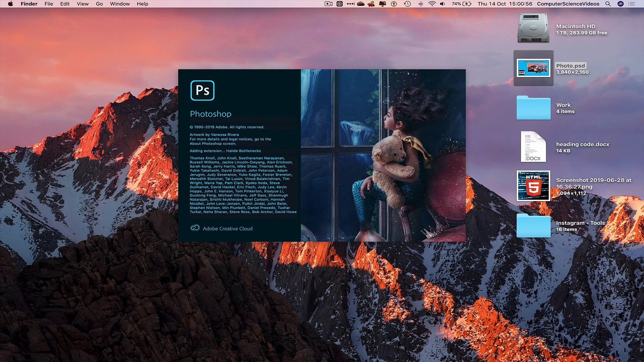Open the battery 74% status menu

coord(462,4)
